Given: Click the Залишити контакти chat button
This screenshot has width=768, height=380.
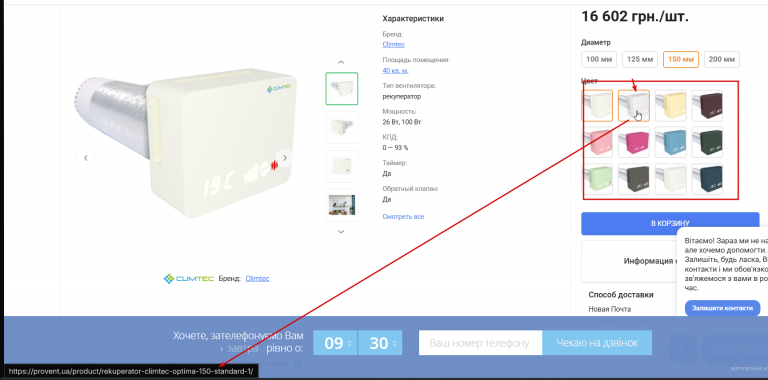Looking at the screenshot, I should [x=722, y=308].
